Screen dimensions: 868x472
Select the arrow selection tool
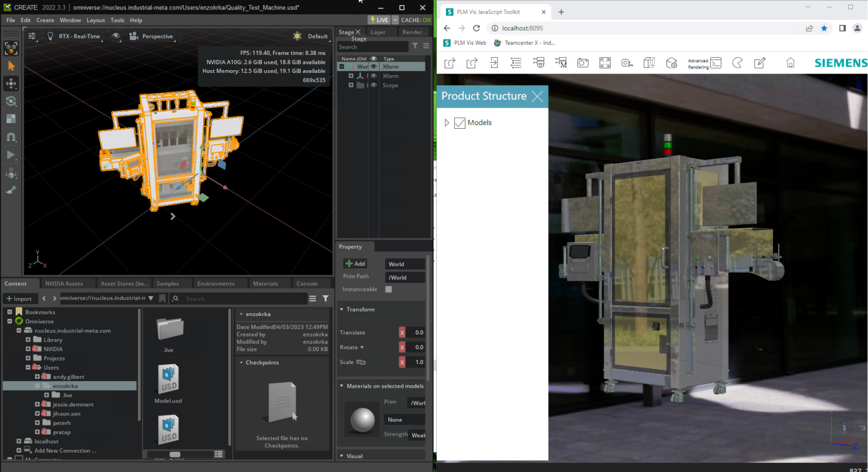click(x=11, y=66)
